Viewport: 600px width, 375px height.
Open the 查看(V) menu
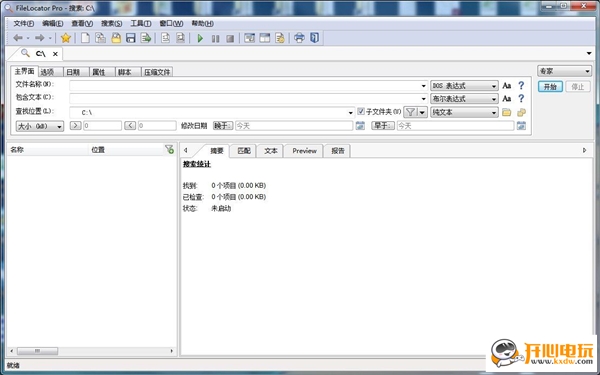[82, 24]
